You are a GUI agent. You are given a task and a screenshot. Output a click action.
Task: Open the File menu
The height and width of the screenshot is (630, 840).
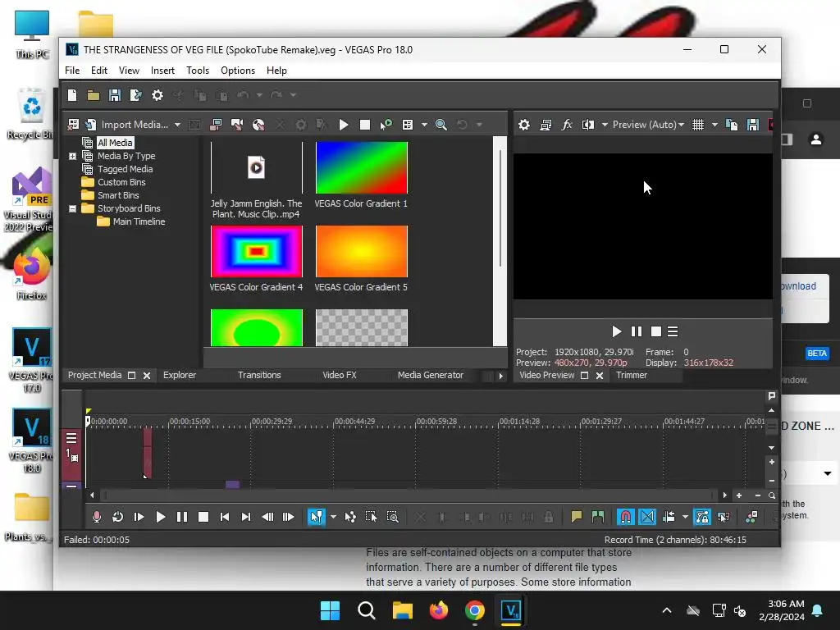(72, 71)
